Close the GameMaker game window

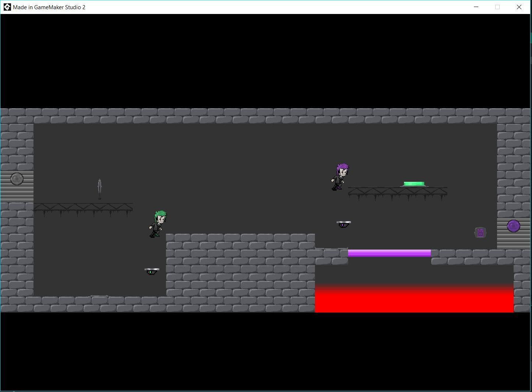(x=519, y=7)
